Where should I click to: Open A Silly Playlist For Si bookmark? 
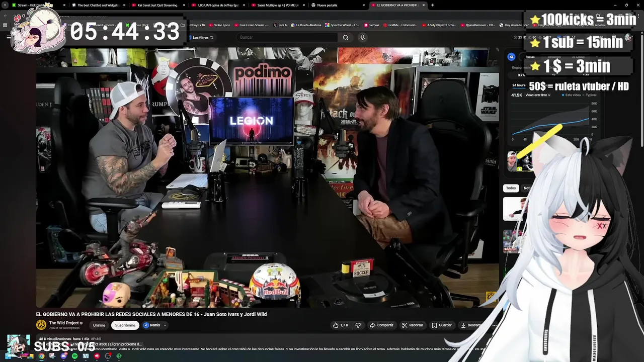[x=439, y=25]
